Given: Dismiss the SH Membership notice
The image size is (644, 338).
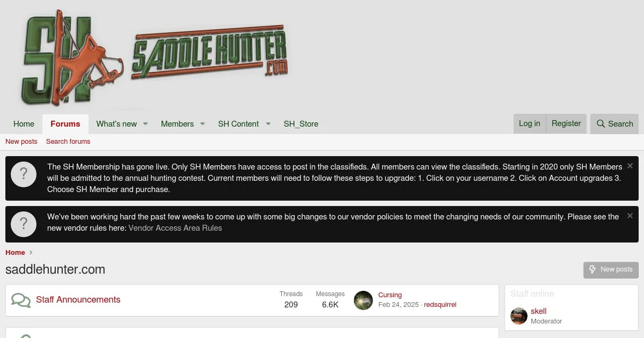Looking at the screenshot, I should pyautogui.click(x=630, y=166).
